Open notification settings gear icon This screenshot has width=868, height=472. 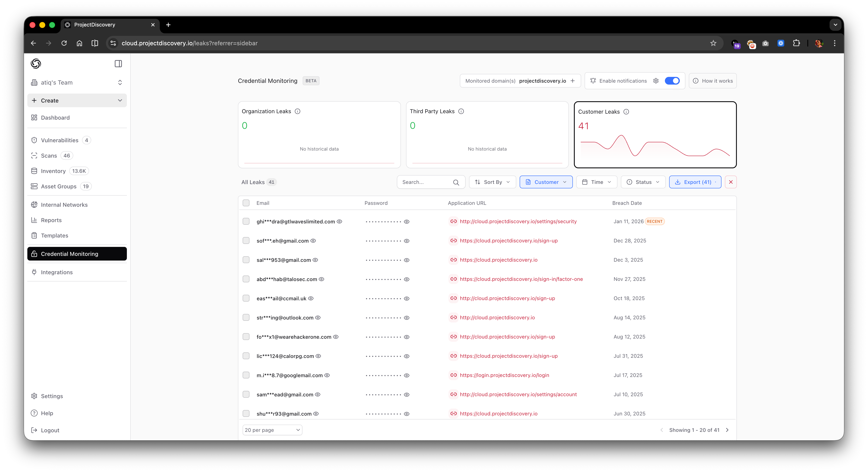click(x=656, y=81)
